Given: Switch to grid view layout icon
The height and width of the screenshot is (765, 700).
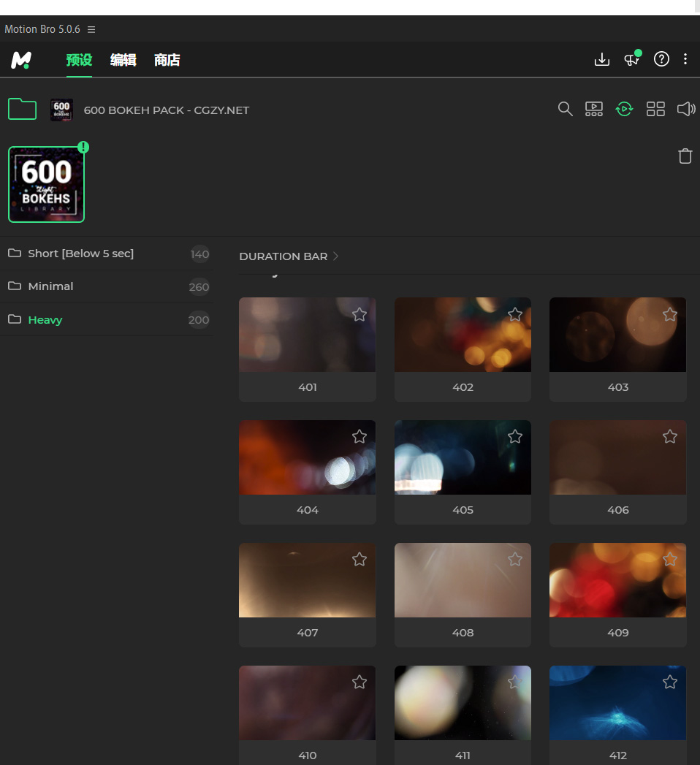Looking at the screenshot, I should click(x=655, y=109).
